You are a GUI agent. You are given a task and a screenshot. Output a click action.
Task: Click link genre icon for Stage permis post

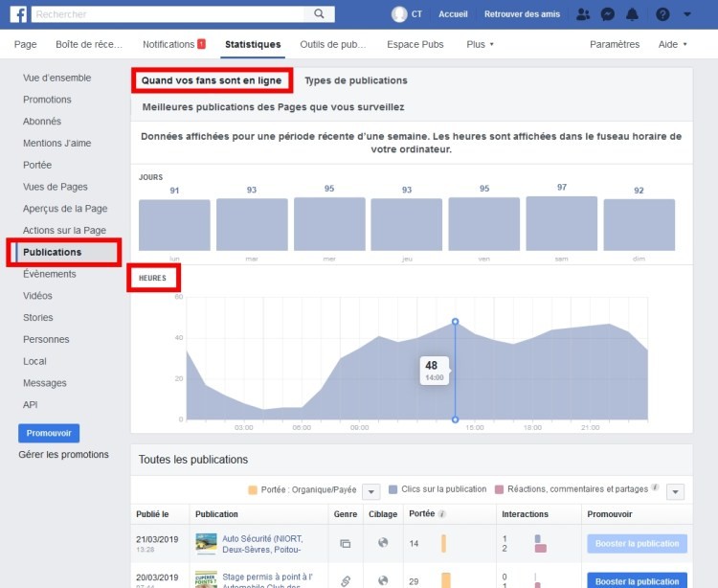tap(346, 581)
